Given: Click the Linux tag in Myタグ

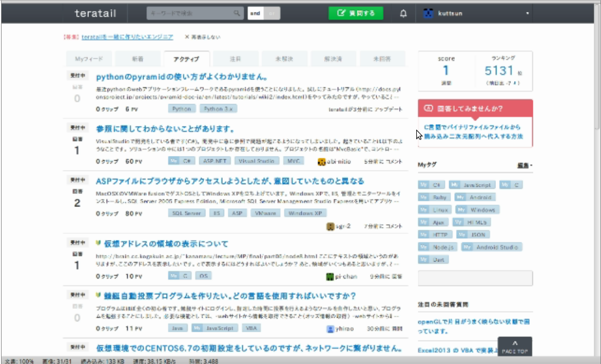Looking at the screenshot, I should pos(434,210).
